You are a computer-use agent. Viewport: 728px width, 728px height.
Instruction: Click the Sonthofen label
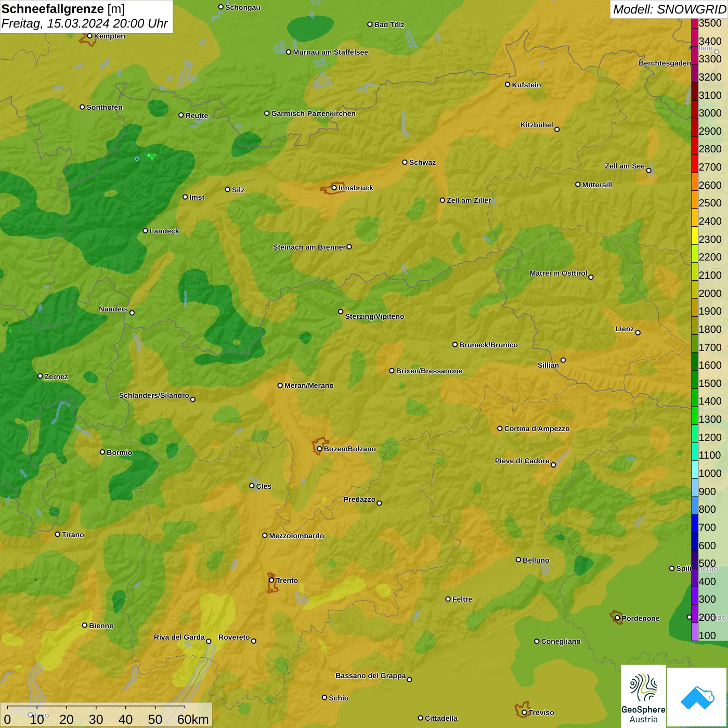[105, 107]
